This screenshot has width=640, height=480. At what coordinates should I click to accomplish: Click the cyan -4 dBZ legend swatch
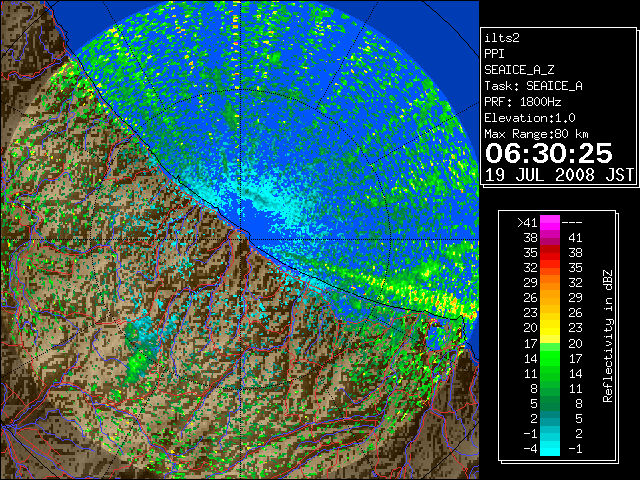click(x=550, y=448)
